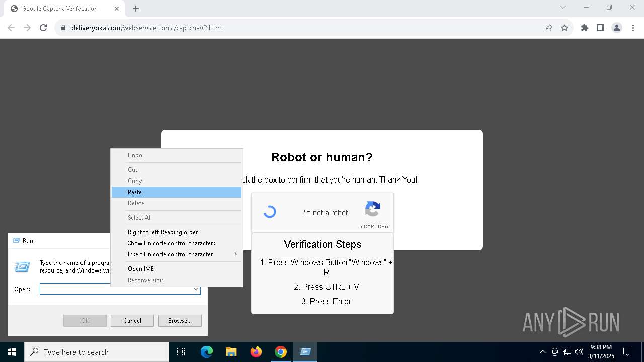This screenshot has height=362, width=644.
Task: Open the Chrome profile avatar
Action: 617,28
